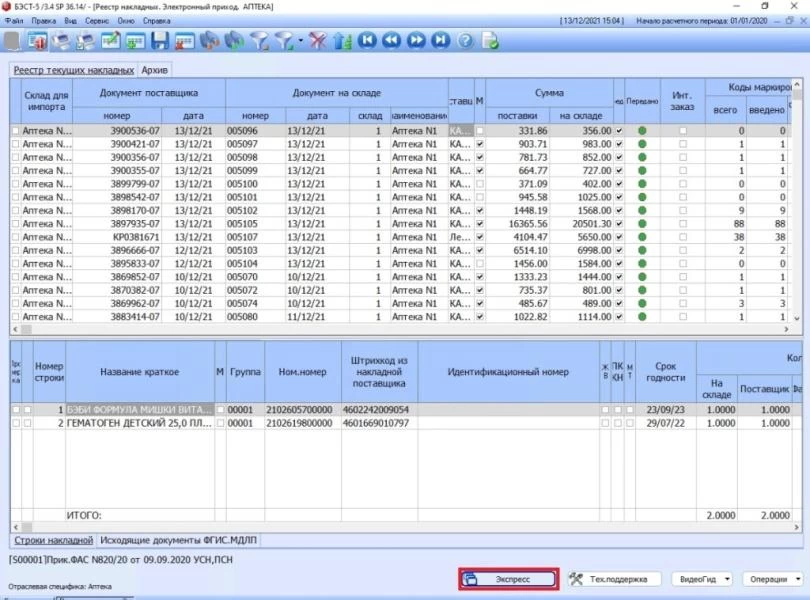Image resolution: width=810 pixels, height=600 pixels.
Task: Click the print toolbar icon
Action: 61,41
